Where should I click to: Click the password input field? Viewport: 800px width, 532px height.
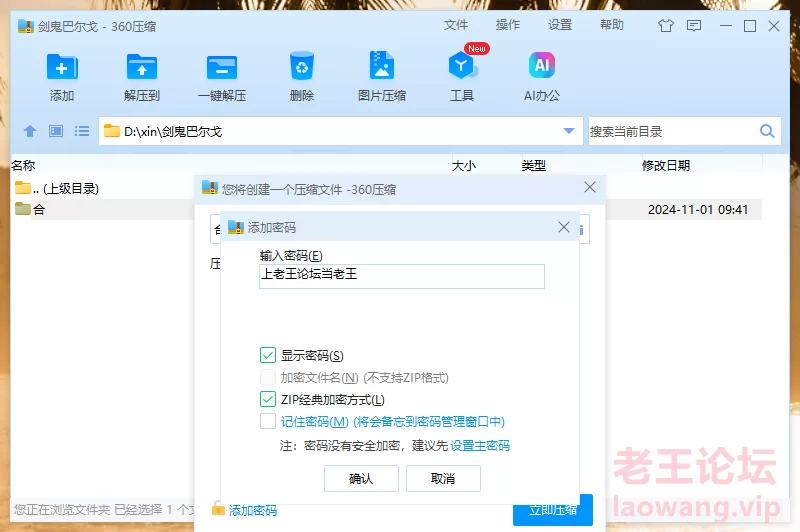point(401,276)
